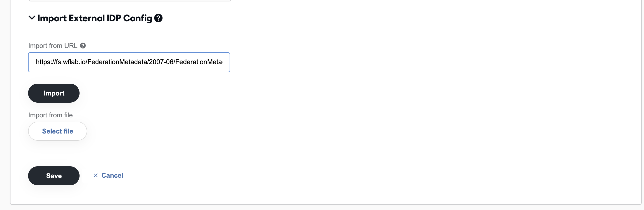Screen dimensions: 644x210
Task: Click the word Config in section title
Action: [137, 18]
